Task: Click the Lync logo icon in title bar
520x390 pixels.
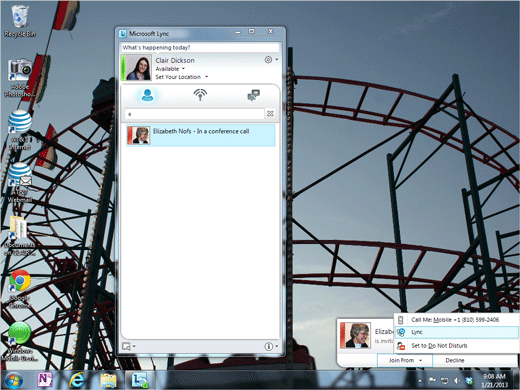Action: click(x=123, y=34)
